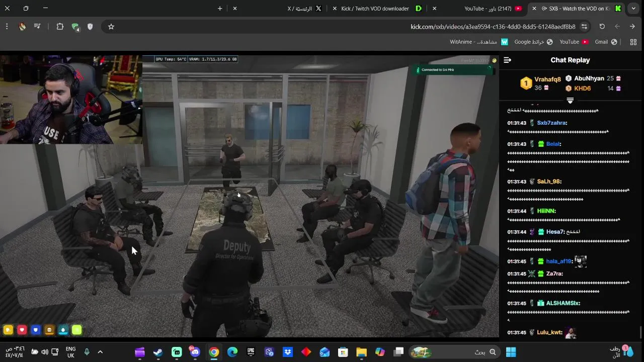Screen dimensions: 644x362
Task: Click the Kick video player area
Action: click(250, 196)
